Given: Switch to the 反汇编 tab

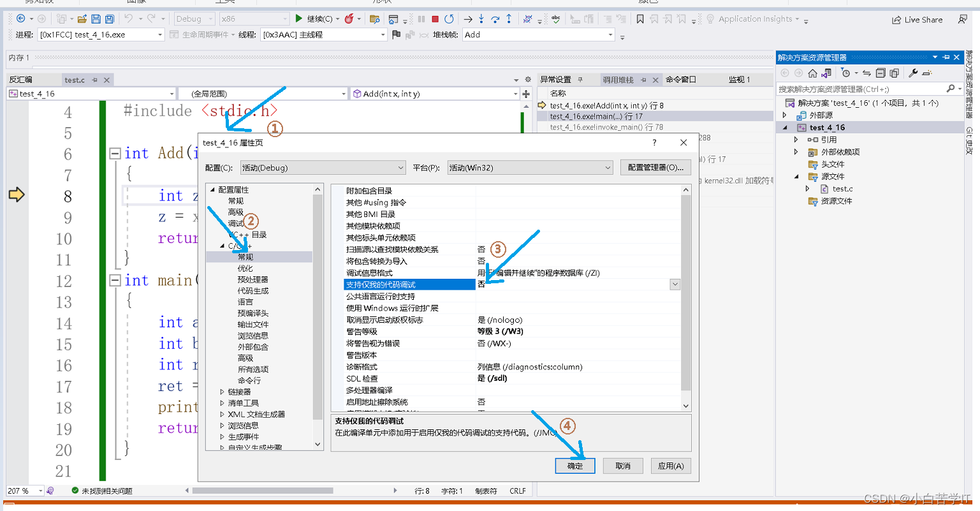Looking at the screenshot, I should [20, 80].
